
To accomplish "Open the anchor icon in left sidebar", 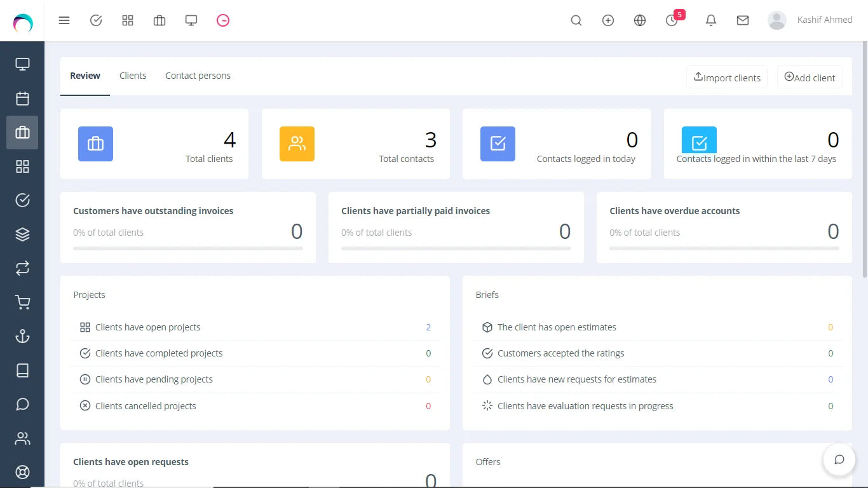I will click(x=22, y=336).
